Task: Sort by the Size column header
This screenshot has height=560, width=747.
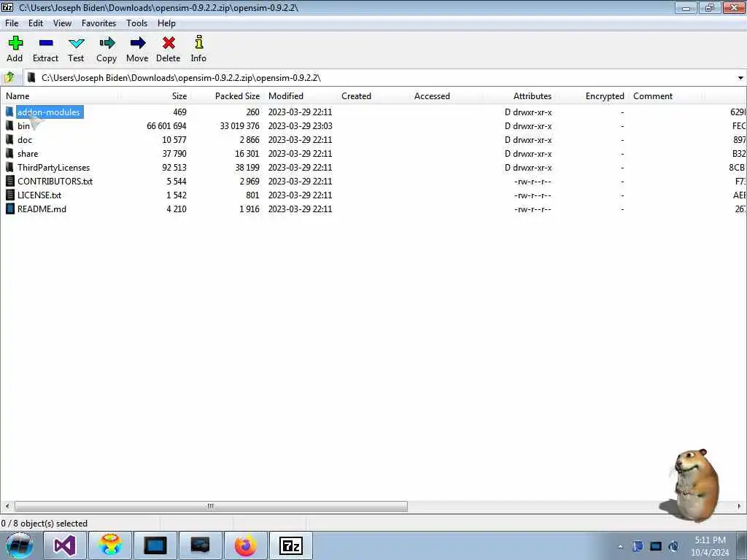Action: 156,96
